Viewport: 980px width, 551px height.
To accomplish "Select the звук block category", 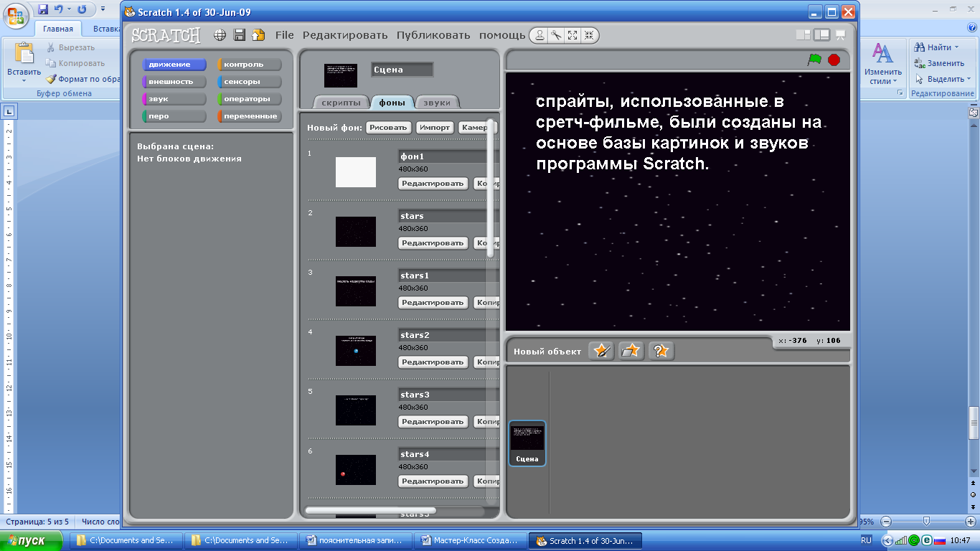I will coord(174,99).
